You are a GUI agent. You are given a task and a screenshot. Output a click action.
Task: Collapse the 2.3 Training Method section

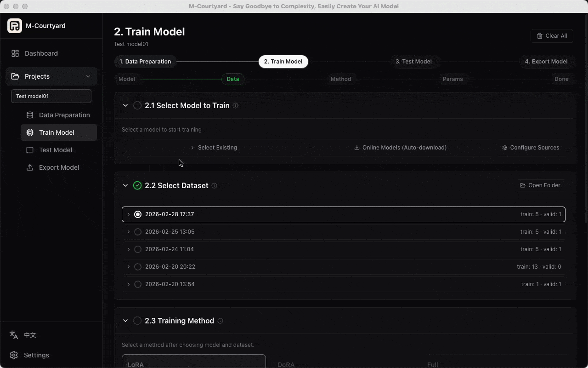125,321
